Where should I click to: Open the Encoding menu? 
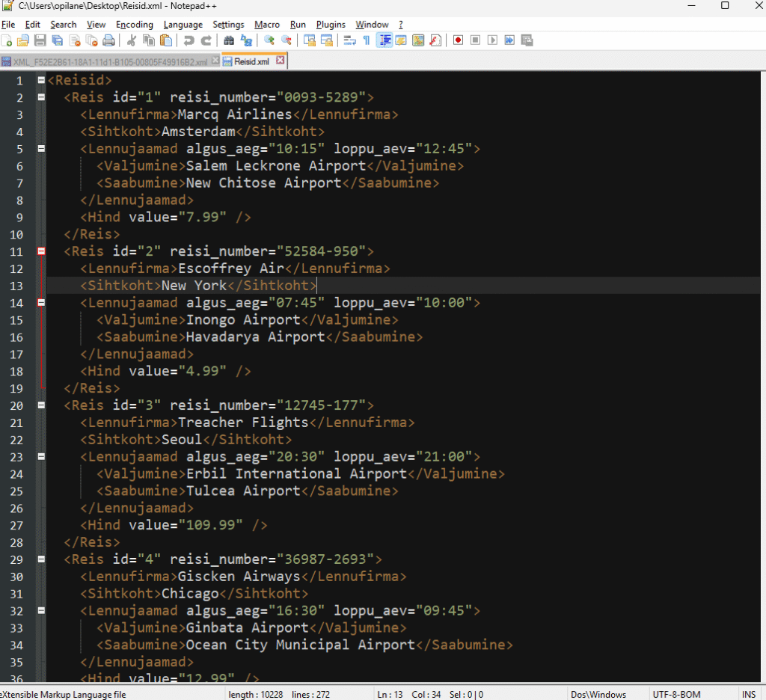(x=135, y=25)
